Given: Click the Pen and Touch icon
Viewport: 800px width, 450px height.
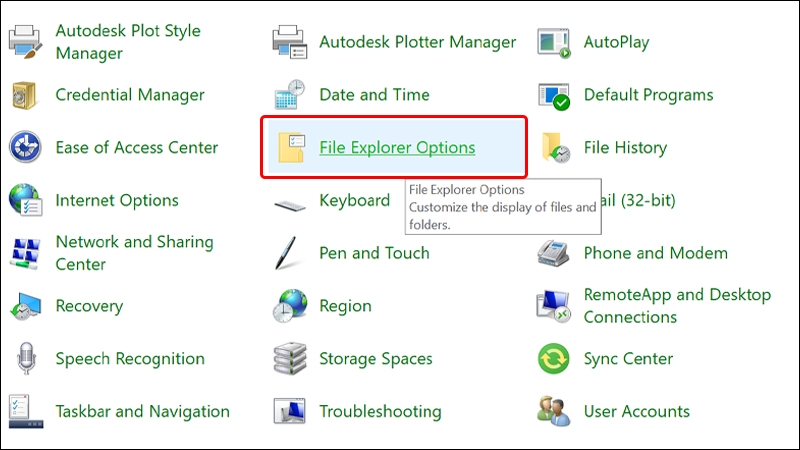Looking at the screenshot, I should [290, 253].
